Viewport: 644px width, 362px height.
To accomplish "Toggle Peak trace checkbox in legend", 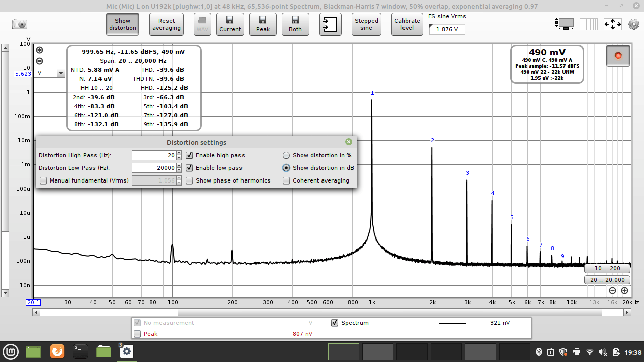I will [137, 334].
